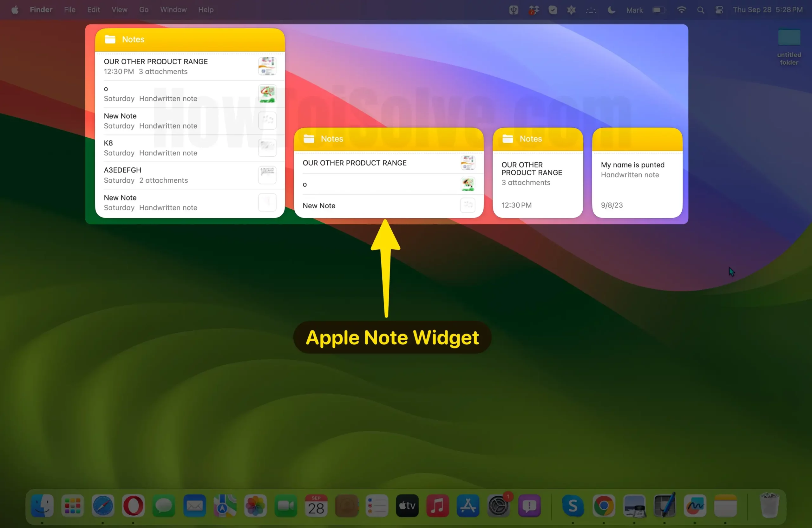Open Launchpad from the Dock

(72, 505)
